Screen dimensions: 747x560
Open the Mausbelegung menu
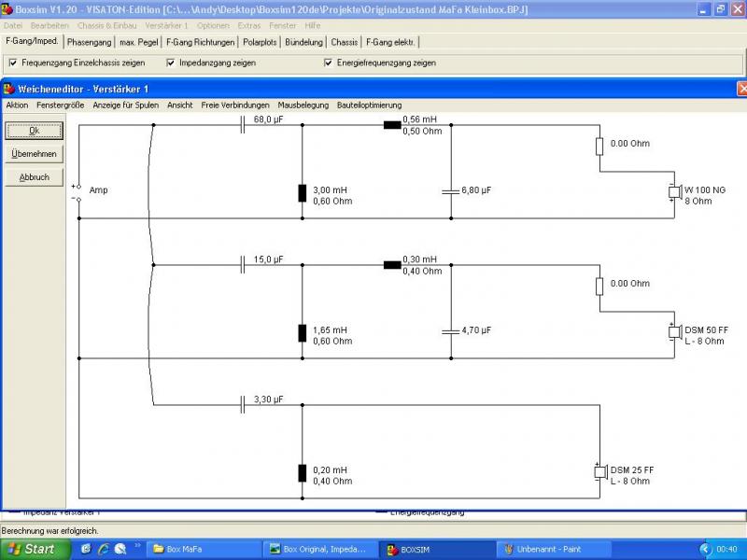(303, 105)
